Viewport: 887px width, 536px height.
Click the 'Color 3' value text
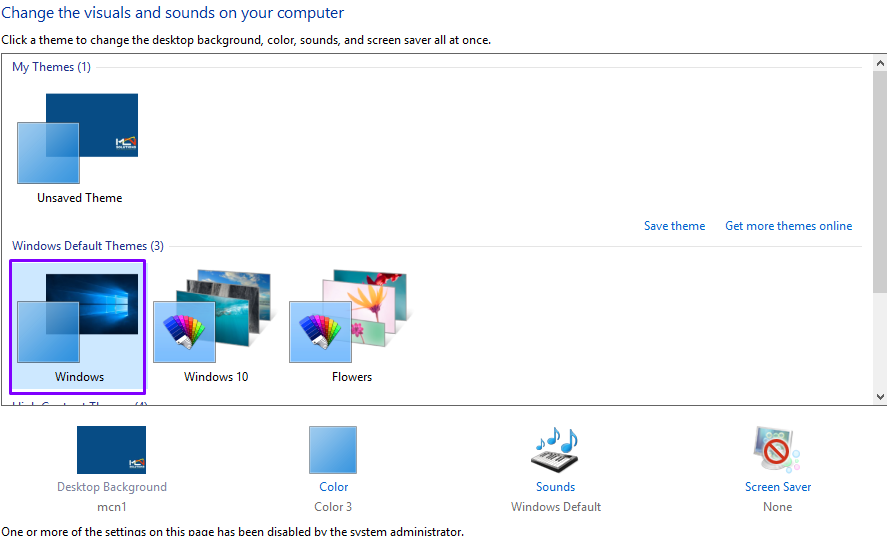click(x=333, y=507)
